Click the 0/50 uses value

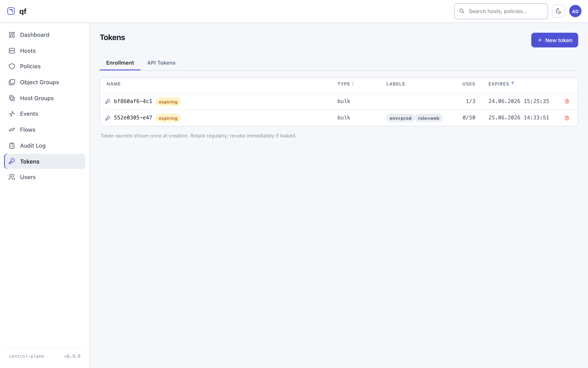(x=469, y=118)
